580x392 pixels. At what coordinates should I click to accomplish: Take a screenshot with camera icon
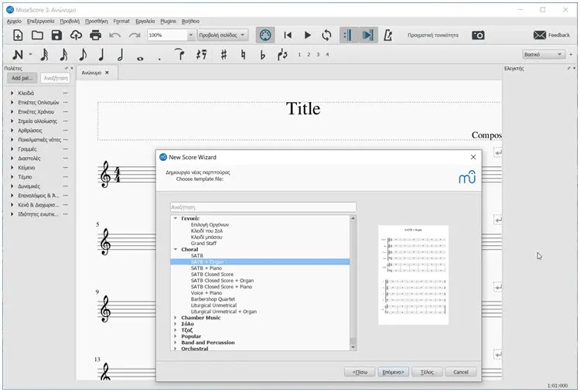478,35
